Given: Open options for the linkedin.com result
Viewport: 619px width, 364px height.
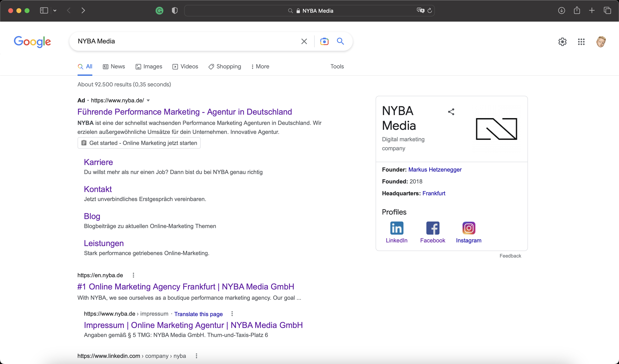Looking at the screenshot, I should click(196, 356).
